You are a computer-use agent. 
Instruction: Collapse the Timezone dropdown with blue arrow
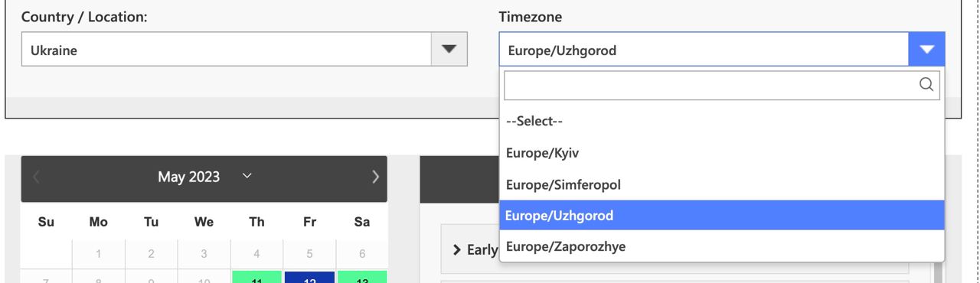pyautogui.click(x=927, y=50)
